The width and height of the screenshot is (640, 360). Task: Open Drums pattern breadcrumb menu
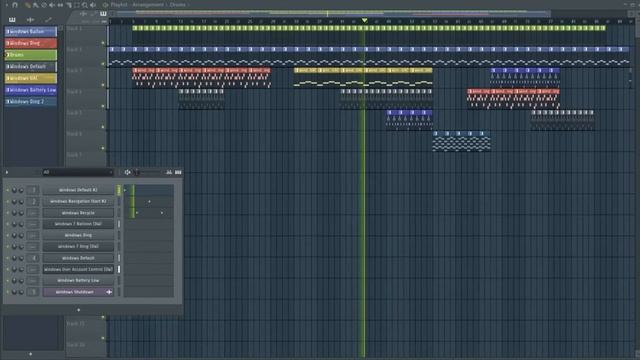point(178,5)
